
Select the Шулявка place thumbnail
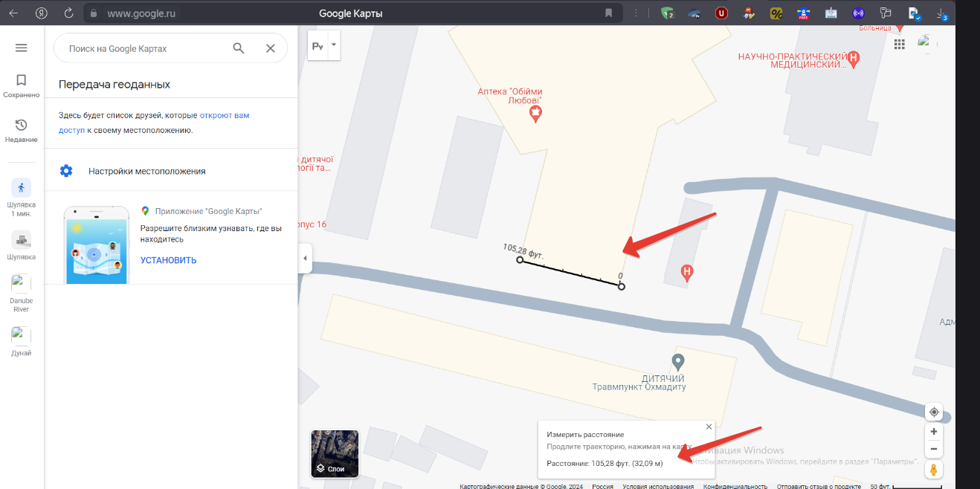click(22, 246)
